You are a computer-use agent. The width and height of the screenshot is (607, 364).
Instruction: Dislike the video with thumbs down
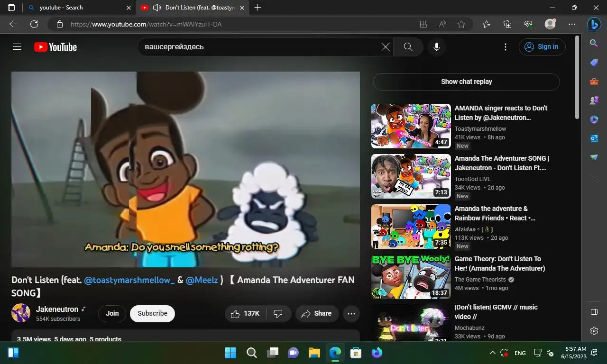(x=279, y=313)
